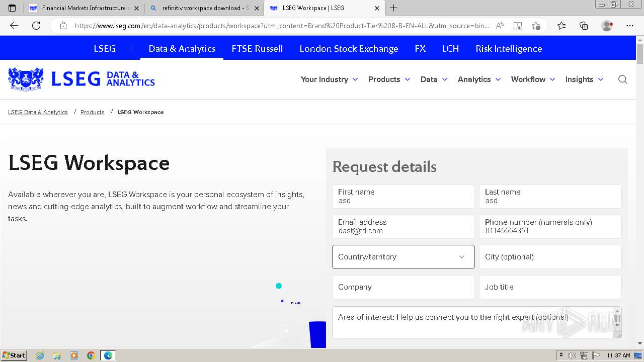Close the Financial Markets Infrastructure tab
This screenshot has width=644, height=362.
point(137,8)
